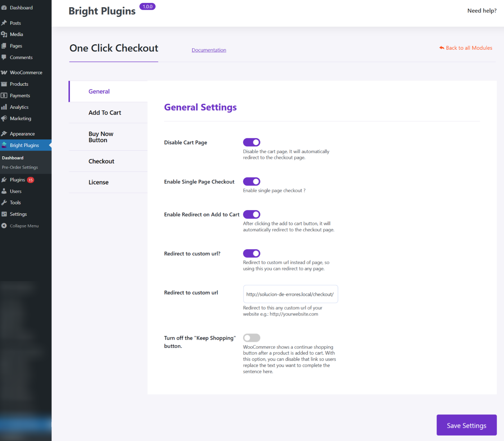This screenshot has height=441, width=504.
Task: Open the Documentation link
Action: [209, 50]
